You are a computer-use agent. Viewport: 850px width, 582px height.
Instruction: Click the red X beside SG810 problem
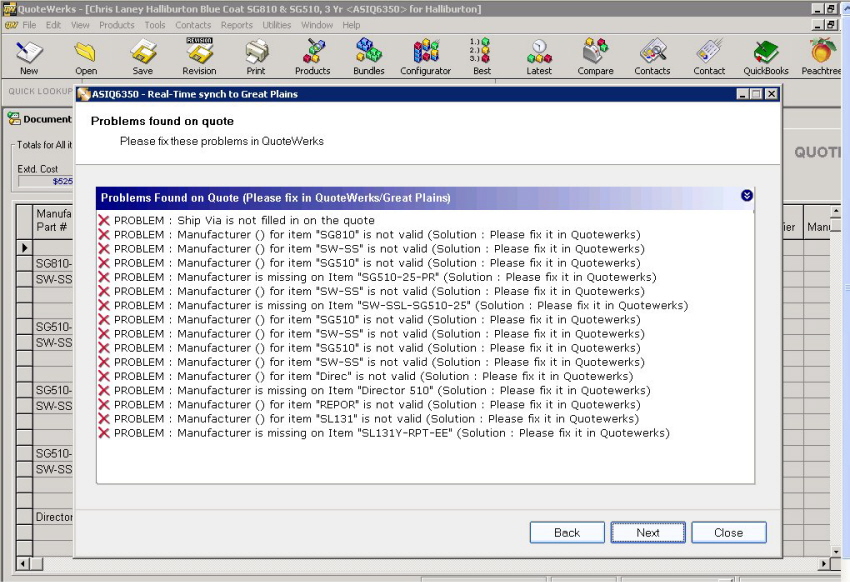104,234
